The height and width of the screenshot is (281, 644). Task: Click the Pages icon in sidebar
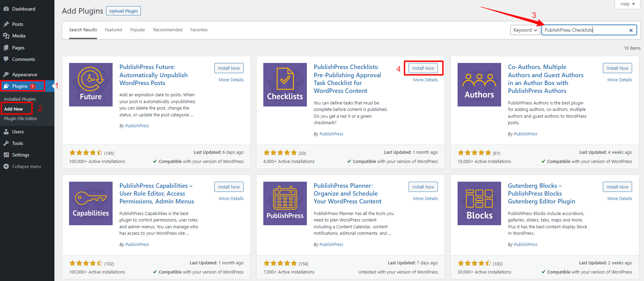click(6, 48)
